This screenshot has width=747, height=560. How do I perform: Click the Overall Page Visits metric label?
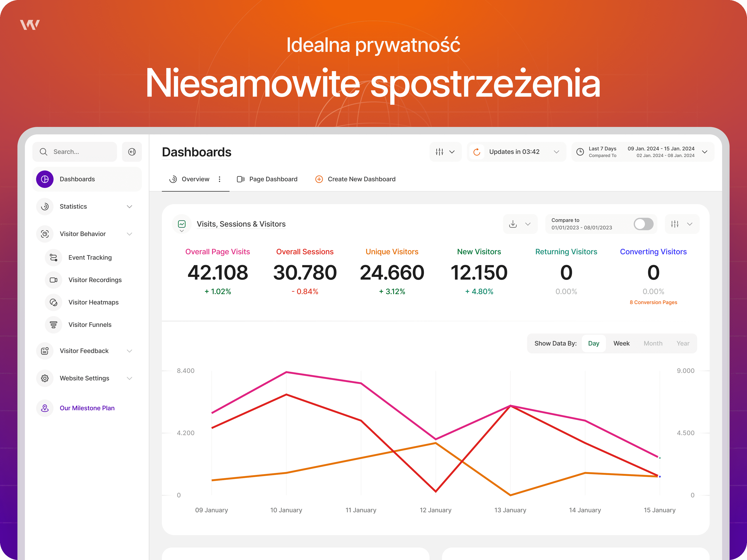point(217,251)
